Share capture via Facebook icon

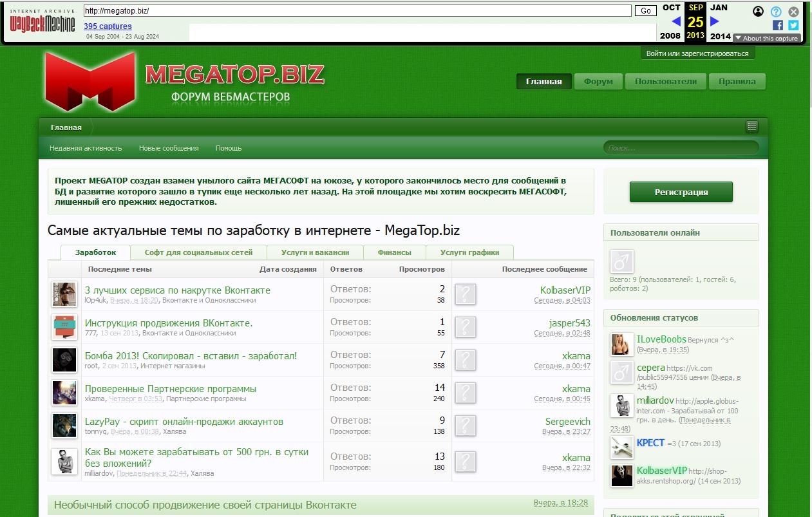(x=777, y=25)
